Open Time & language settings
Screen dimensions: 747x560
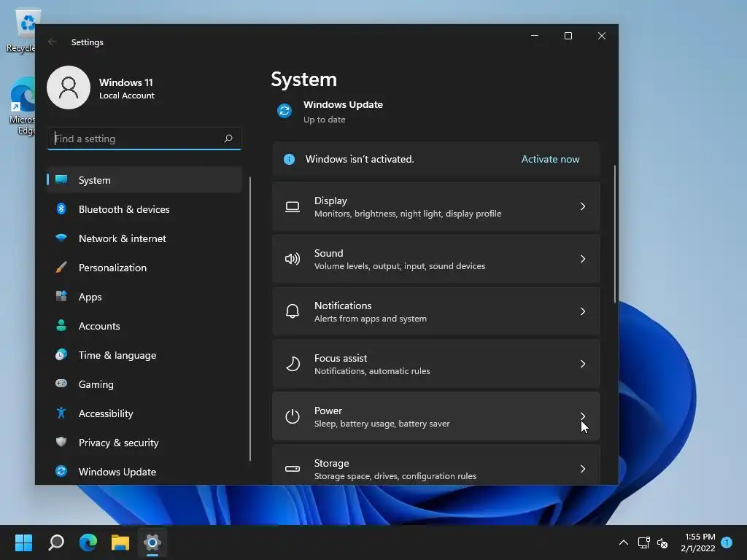(x=144, y=355)
